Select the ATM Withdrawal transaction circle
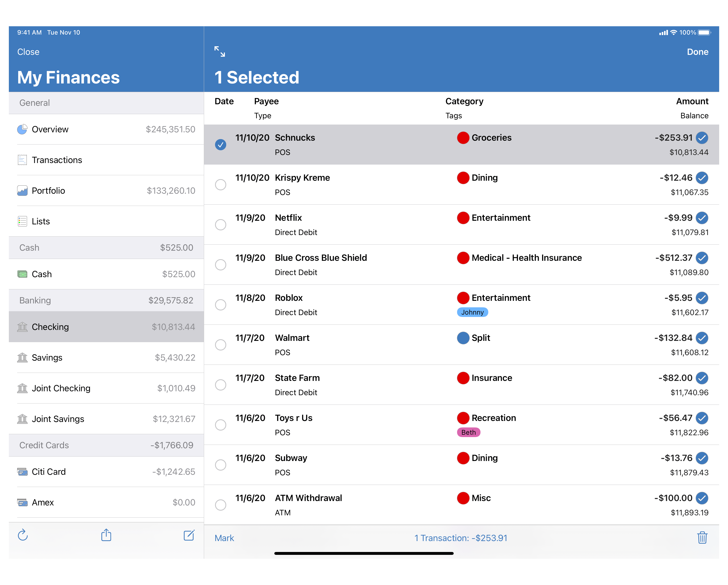The image size is (728, 585). (220, 505)
